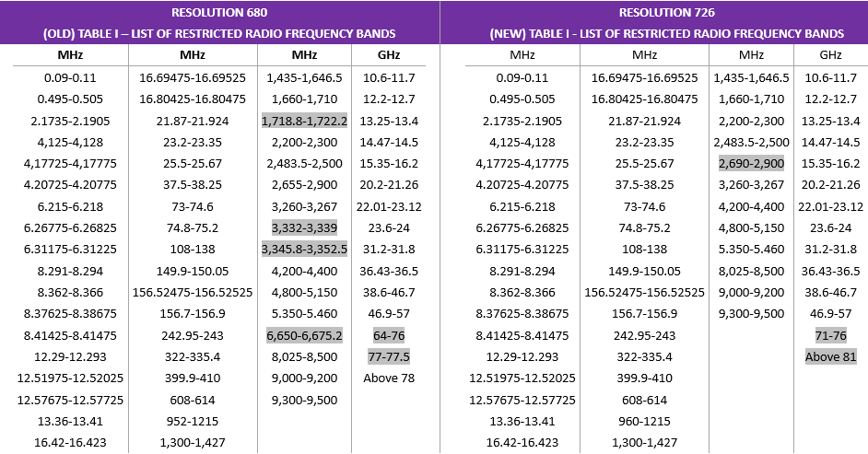Select highlighted cell 6,650-6,675.2
This screenshot has height=454, width=868.
pos(304,335)
